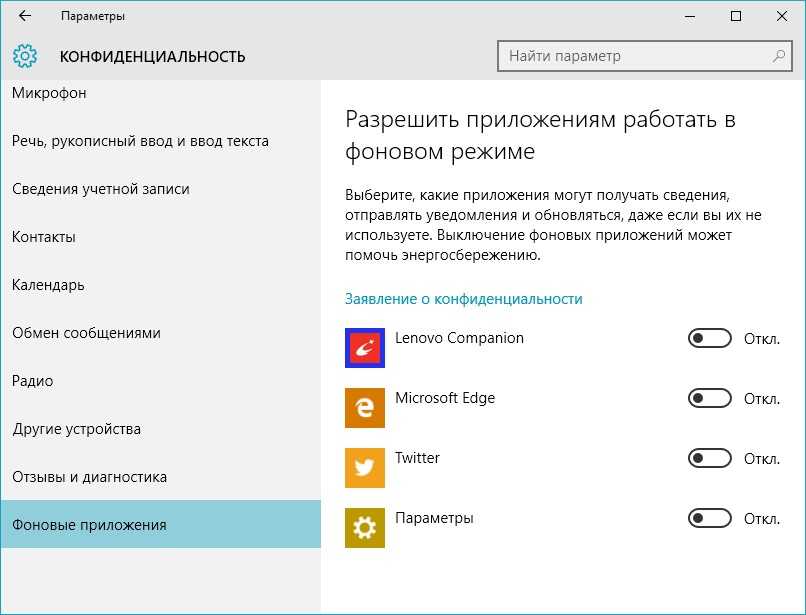Open the Микрофон section
Screen dimensions: 806x615
coord(160,93)
